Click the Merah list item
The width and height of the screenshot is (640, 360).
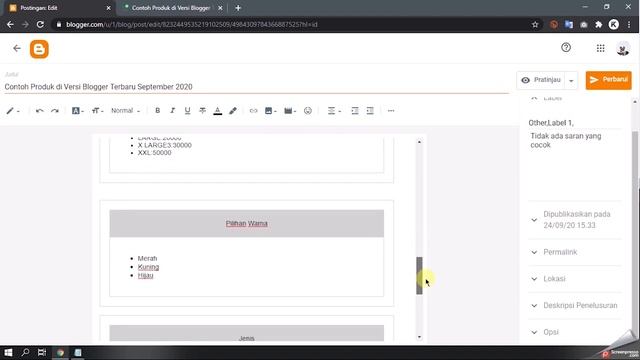[147, 258]
